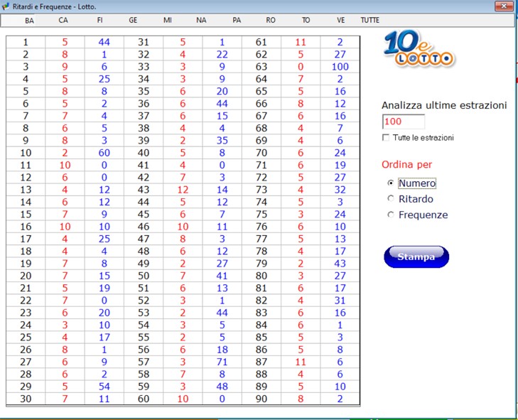Enable Tutte le estrazioni checkbox
The height and width of the screenshot is (420, 518).
386,137
